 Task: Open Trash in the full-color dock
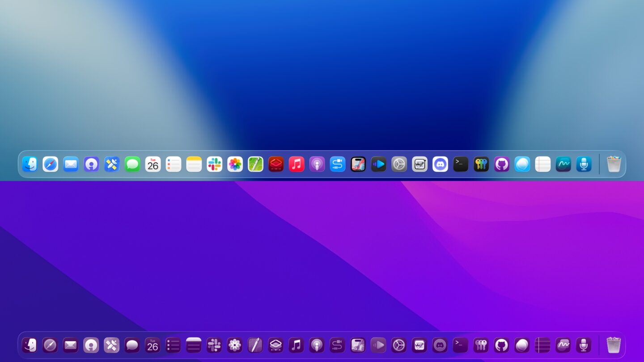pos(614,164)
